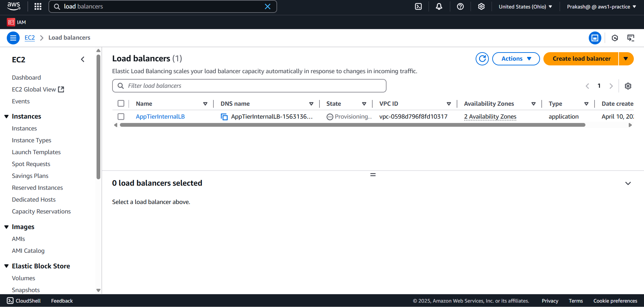The image size is (644, 307).
Task: Click the Provisioning state status
Action: tap(349, 117)
